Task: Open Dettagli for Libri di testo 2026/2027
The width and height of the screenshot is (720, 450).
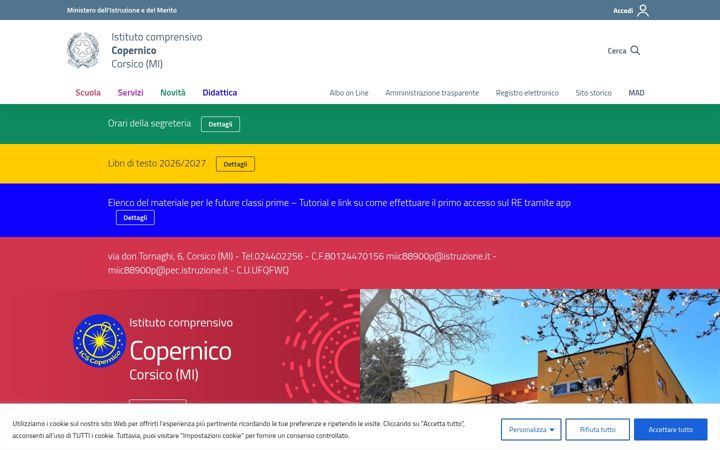Action: pos(235,164)
